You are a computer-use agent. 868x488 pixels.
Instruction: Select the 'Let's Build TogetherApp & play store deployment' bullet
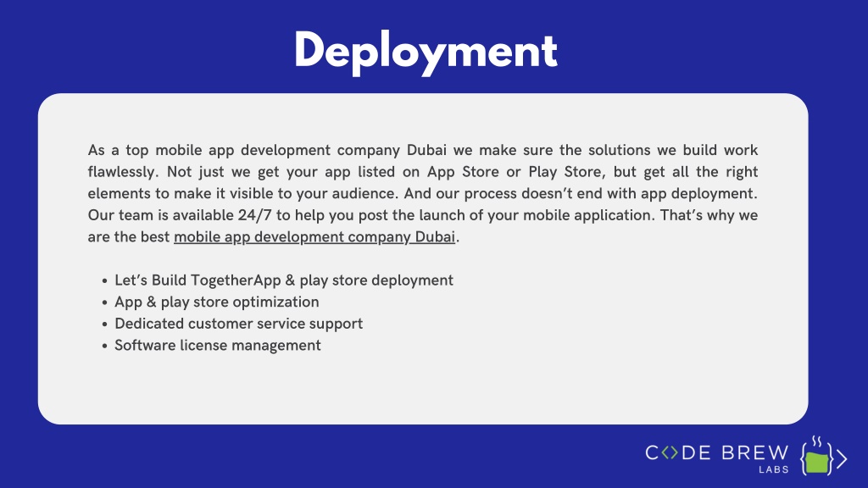pos(283,280)
